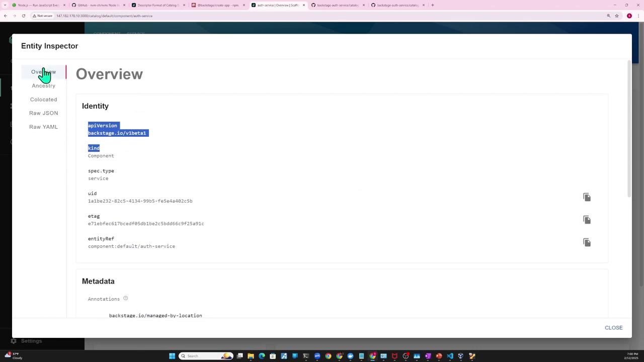Click the dialog vertical scrollbar
Screen dimensions: 644x362
[x=629, y=129]
